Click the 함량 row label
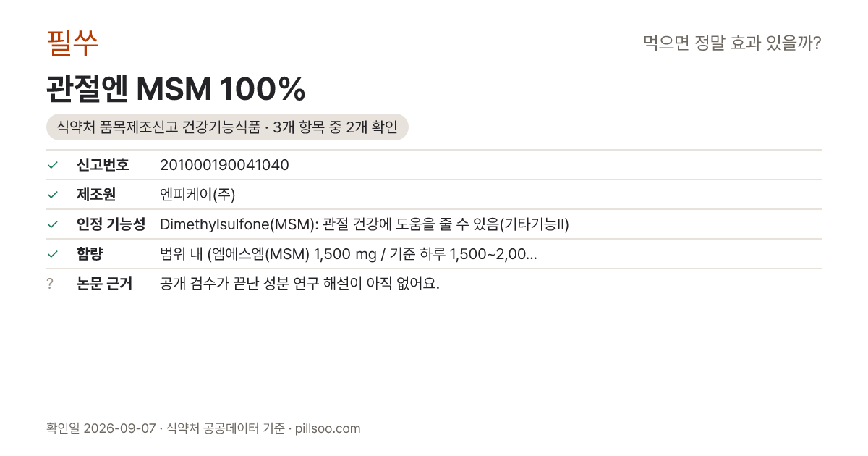The height and width of the screenshot is (456, 868). tap(90, 254)
